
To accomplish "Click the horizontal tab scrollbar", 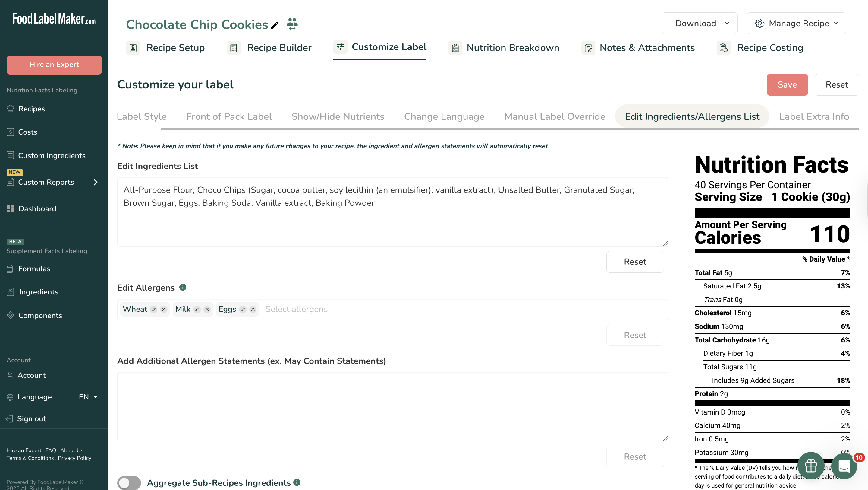I will (509, 129).
